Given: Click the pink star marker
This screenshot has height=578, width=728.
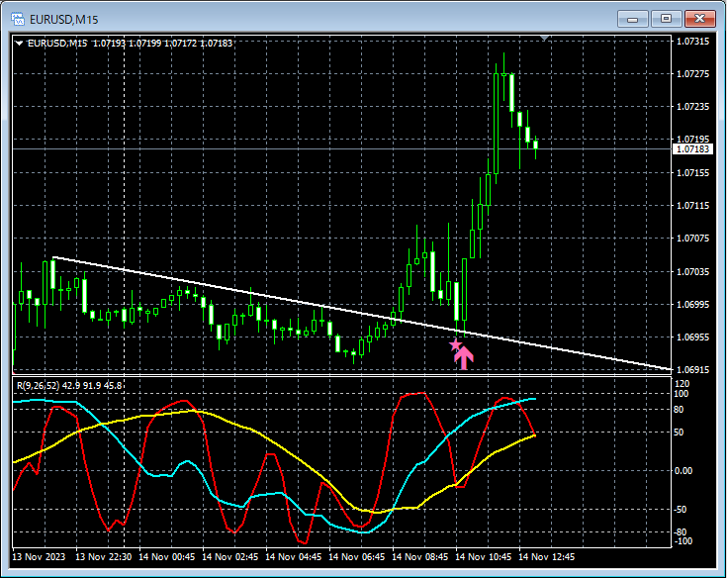Looking at the screenshot, I should 455,345.
